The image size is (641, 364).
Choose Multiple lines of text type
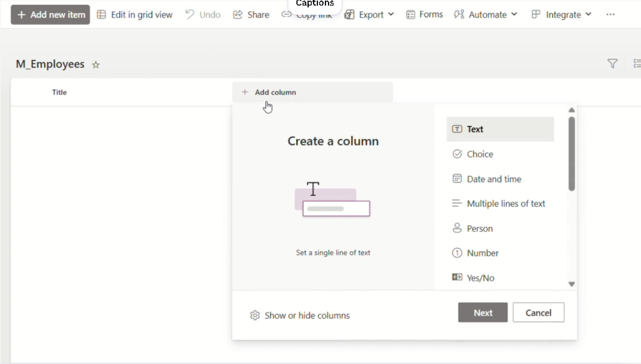click(x=500, y=203)
